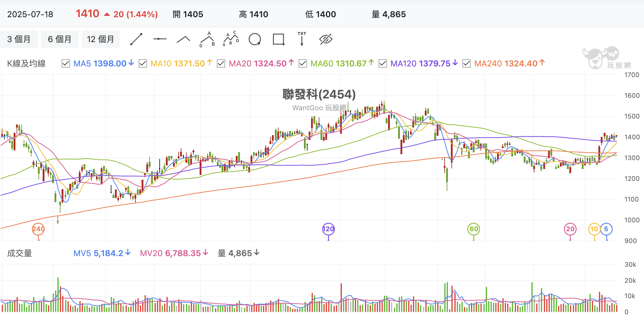Uncheck the MA20 moving average checkbox
The image size is (644, 316).
(x=221, y=63)
